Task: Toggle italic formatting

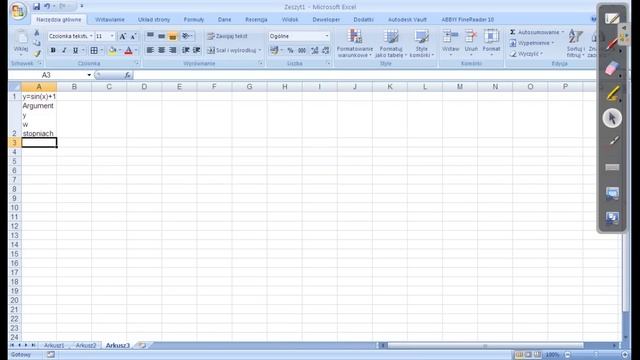Action: tap(64, 51)
